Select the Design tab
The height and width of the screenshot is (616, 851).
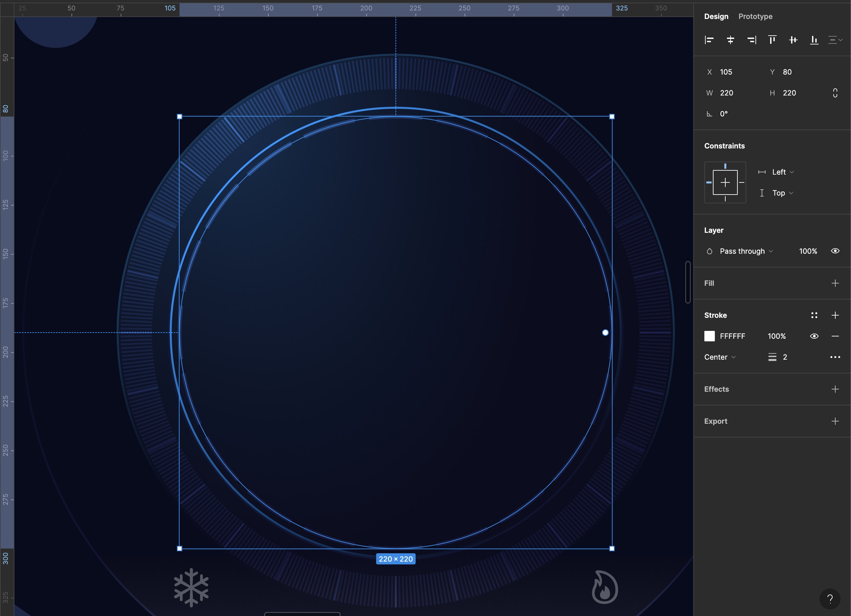(716, 16)
